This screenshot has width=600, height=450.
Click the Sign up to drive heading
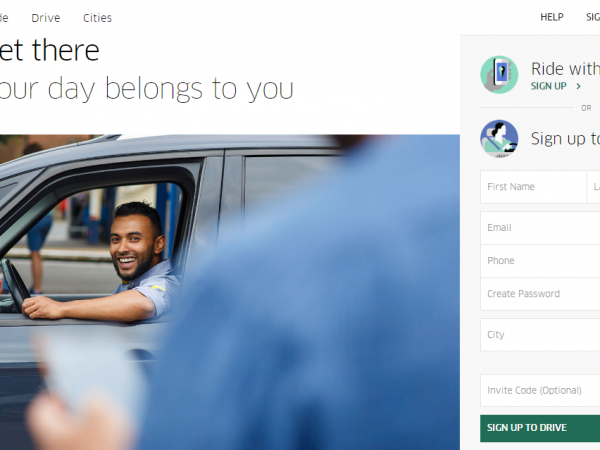click(565, 139)
